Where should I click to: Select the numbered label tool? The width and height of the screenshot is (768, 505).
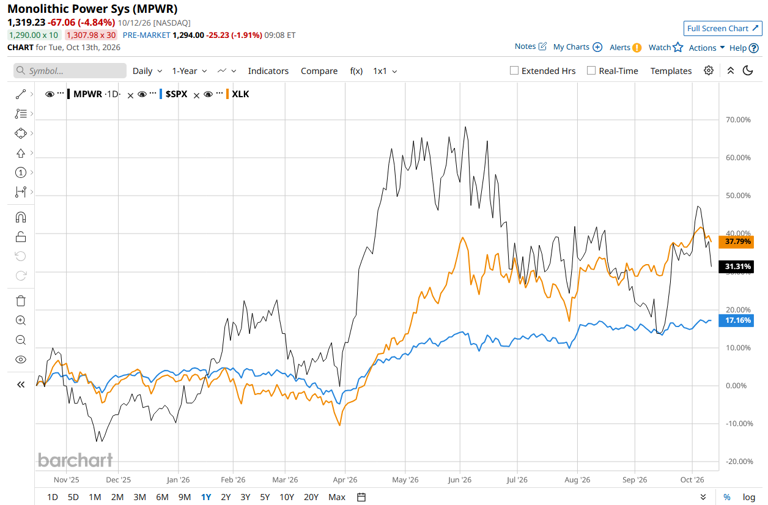click(x=21, y=172)
